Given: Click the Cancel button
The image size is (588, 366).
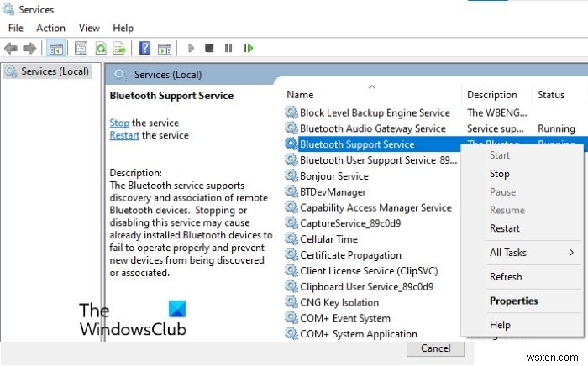Looking at the screenshot, I should tap(435, 348).
